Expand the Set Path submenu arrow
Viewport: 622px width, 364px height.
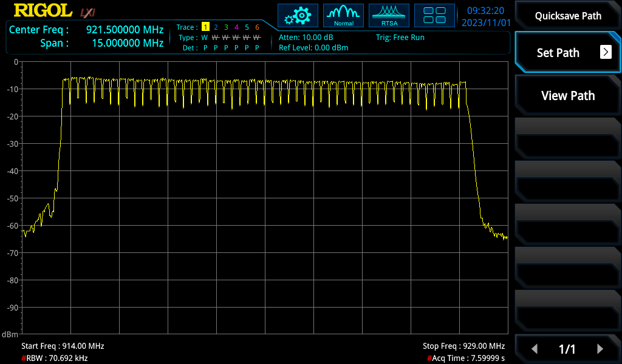[606, 52]
